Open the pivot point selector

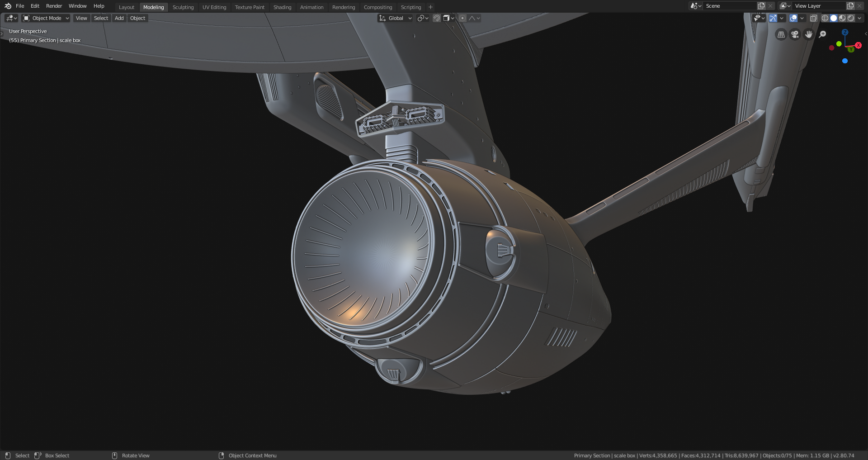click(423, 18)
